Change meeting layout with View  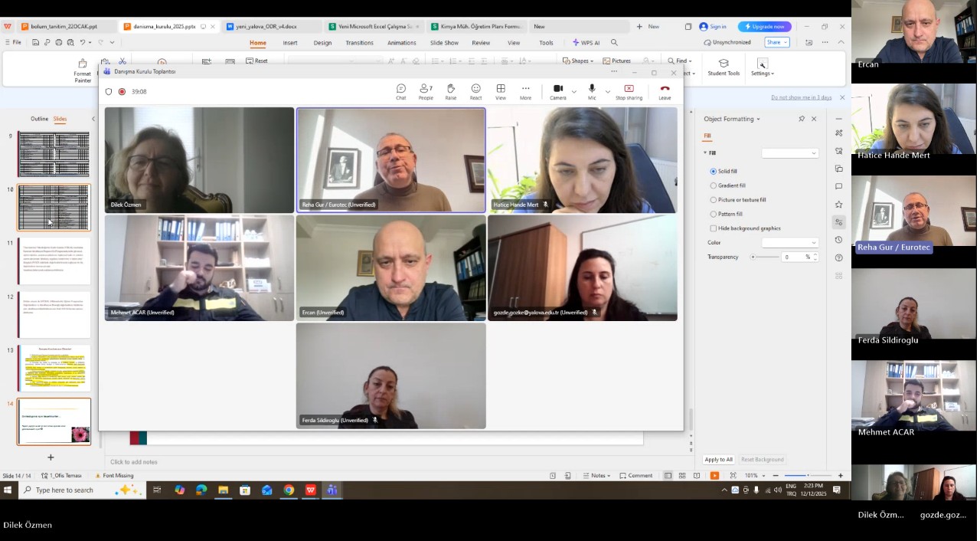501,91
